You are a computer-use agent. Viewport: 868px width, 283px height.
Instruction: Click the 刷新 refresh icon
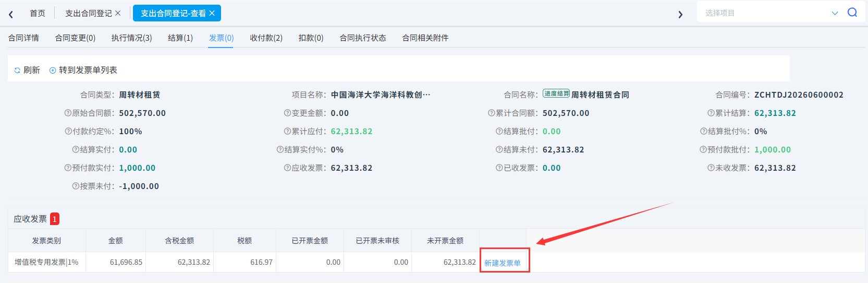coord(17,70)
